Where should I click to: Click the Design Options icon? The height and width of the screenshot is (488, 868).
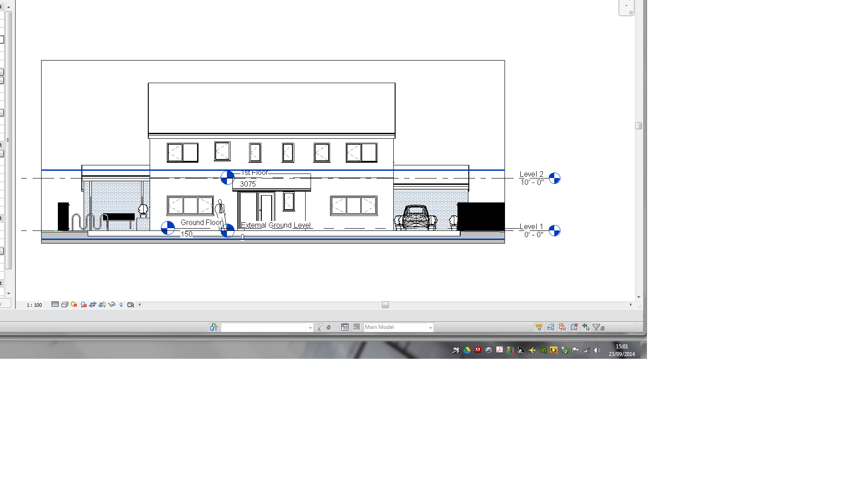point(345,327)
